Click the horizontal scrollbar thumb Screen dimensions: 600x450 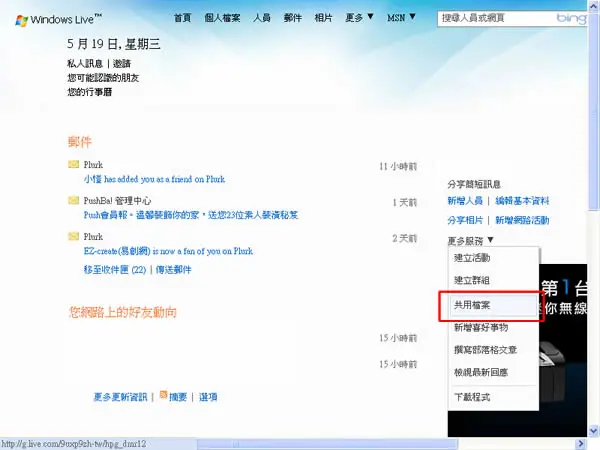(x=329, y=444)
